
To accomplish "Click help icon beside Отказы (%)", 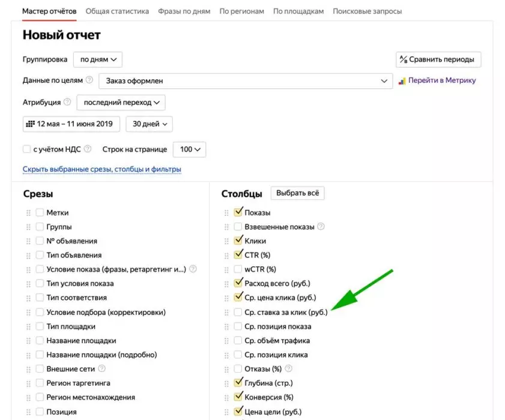I will pyautogui.click(x=289, y=368).
